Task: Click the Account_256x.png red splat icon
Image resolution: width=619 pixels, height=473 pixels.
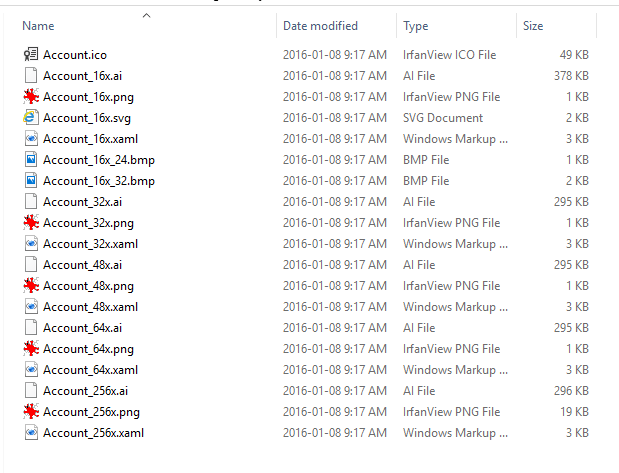Action: [x=31, y=411]
